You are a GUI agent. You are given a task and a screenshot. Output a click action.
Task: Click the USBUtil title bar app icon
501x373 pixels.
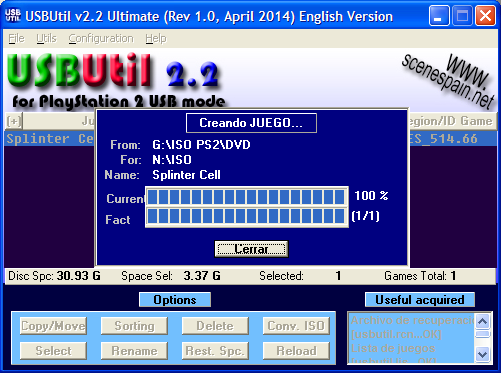[13, 16]
